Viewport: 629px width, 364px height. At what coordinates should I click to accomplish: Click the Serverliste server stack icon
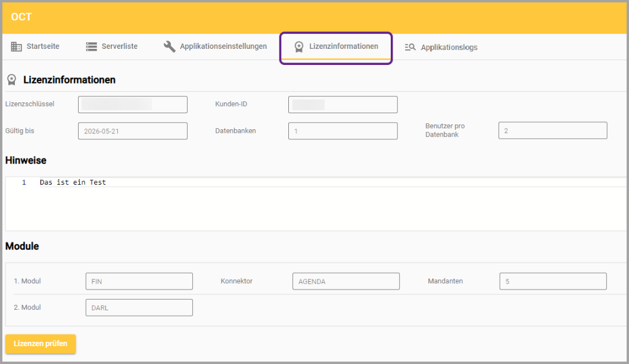coord(91,46)
